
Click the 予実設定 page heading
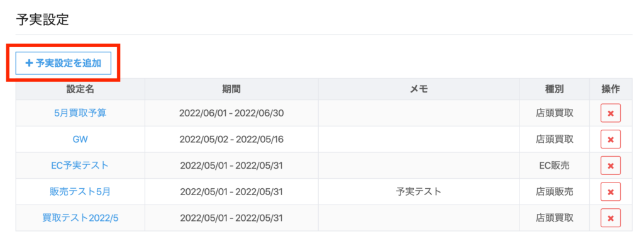pos(42,20)
